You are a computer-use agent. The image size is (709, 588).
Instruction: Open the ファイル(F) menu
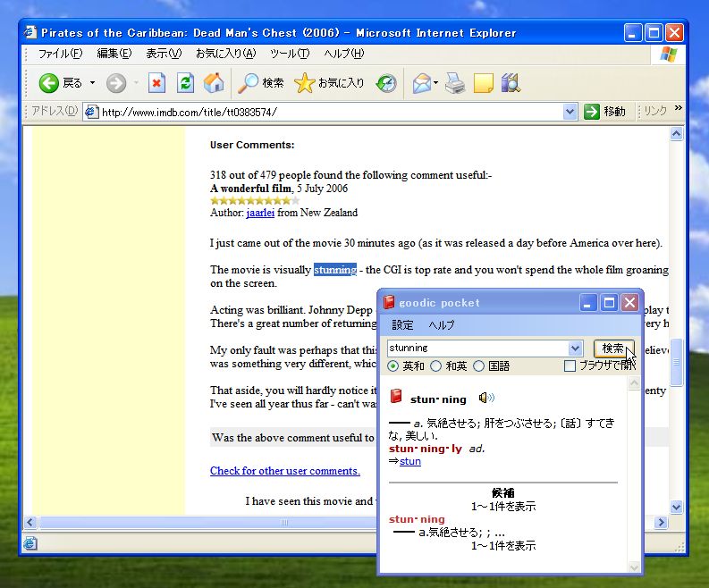[60, 54]
